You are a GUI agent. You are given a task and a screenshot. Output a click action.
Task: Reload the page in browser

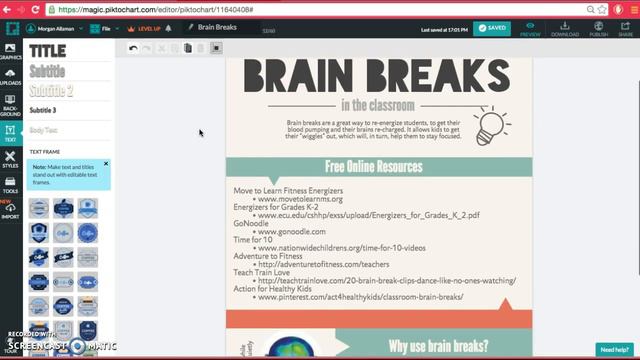[36, 9]
